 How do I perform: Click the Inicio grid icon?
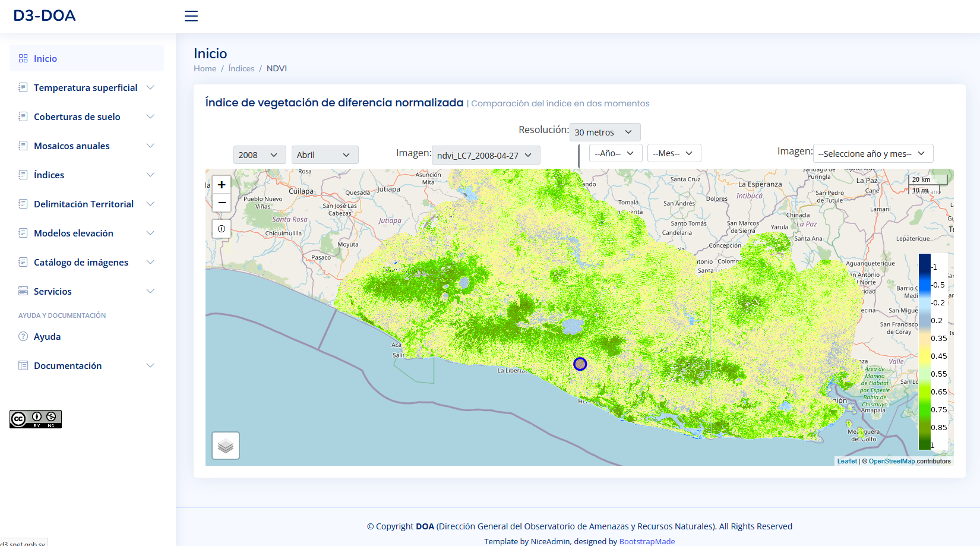tap(23, 58)
